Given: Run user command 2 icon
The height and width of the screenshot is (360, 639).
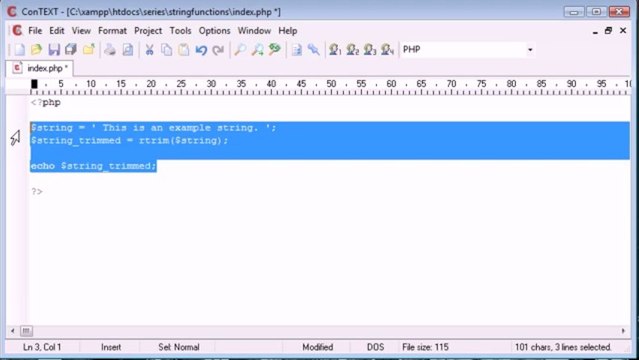Looking at the screenshot, I should pyautogui.click(x=353, y=50).
